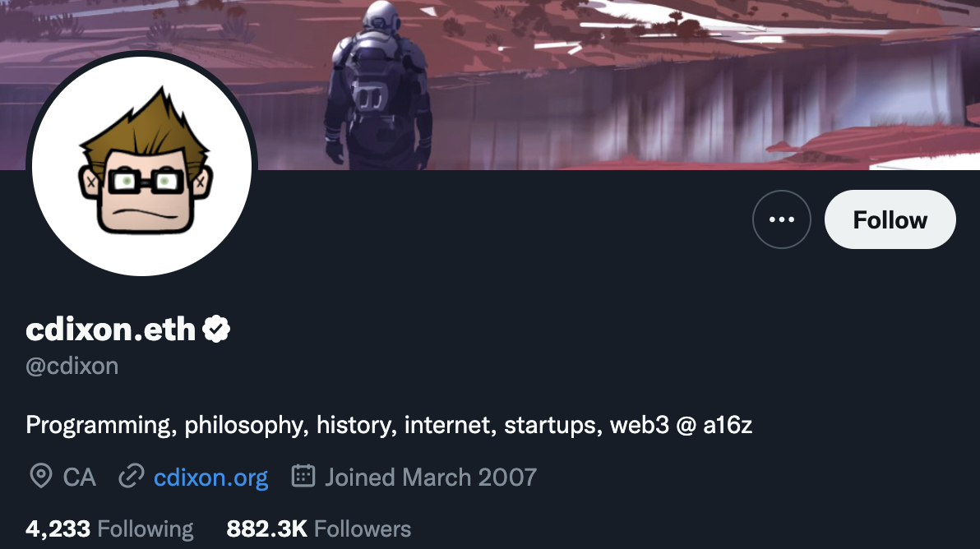Follow the cdixon.eth account
The width and height of the screenshot is (980, 549).
[890, 219]
